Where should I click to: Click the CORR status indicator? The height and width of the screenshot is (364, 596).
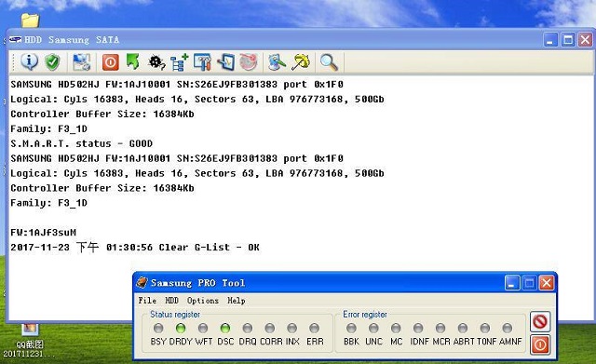(270, 328)
